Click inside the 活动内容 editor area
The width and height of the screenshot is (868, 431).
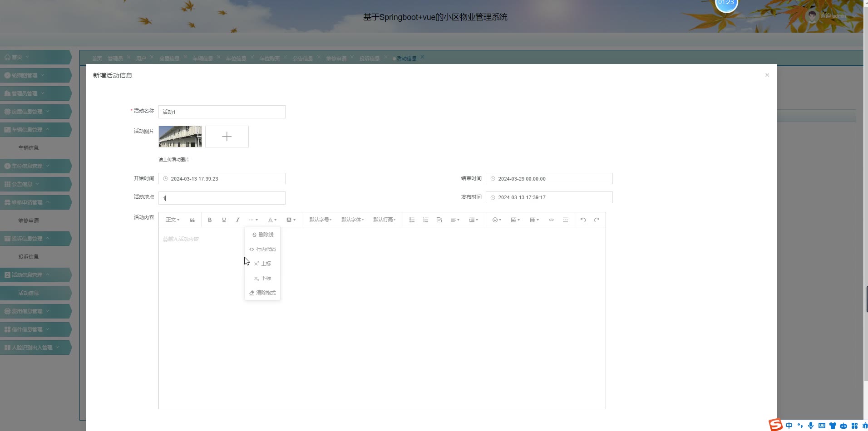(382, 318)
